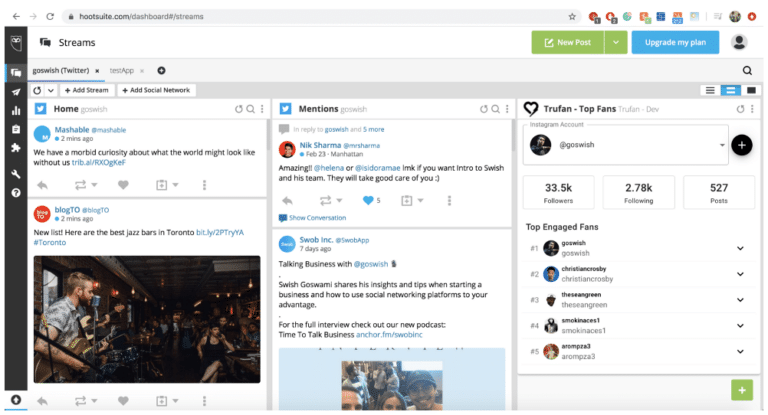Open more options on Mashable tweet

[x=204, y=185]
